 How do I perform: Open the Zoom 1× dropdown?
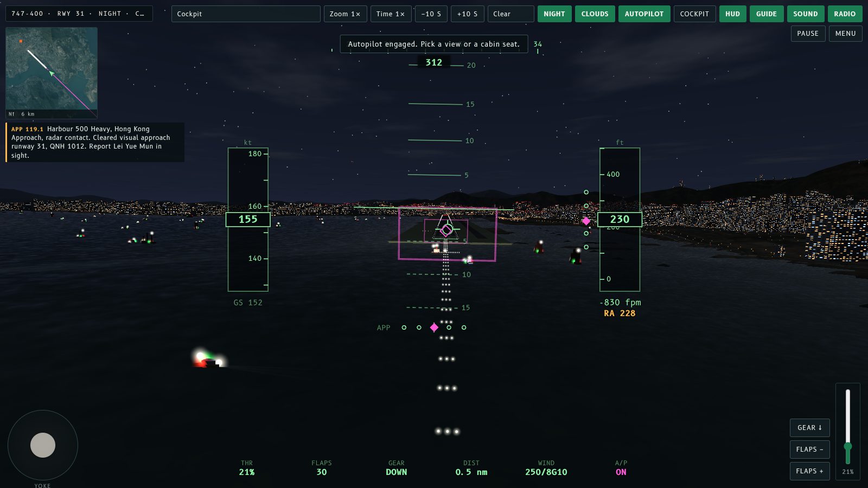coord(346,14)
